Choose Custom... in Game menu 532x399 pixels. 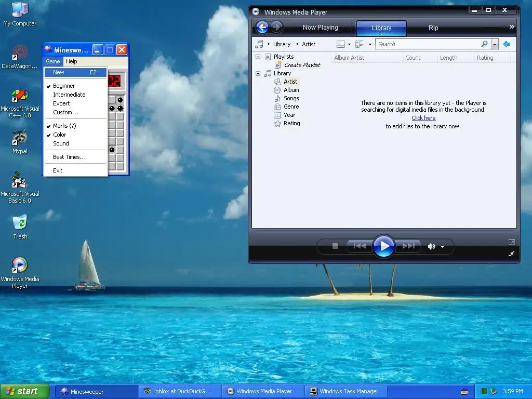coord(76,112)
